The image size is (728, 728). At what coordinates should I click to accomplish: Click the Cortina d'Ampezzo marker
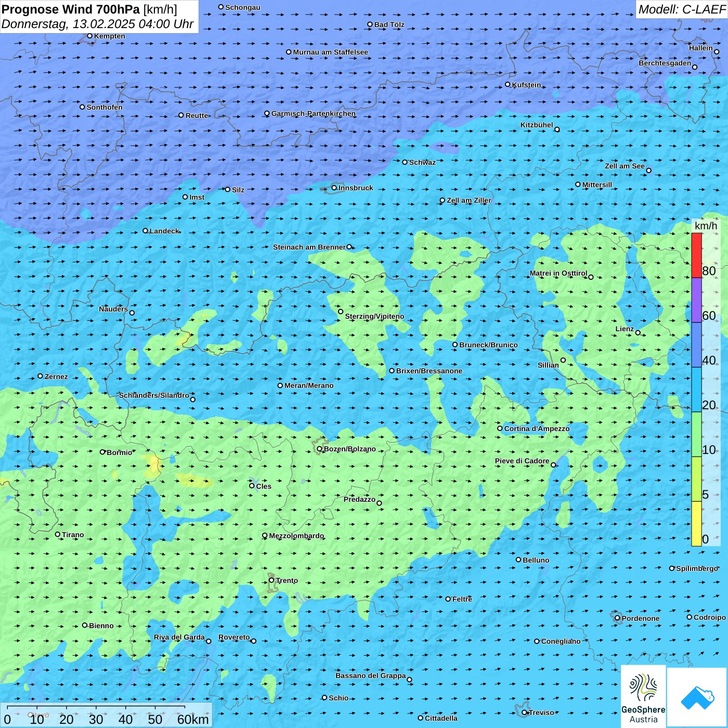click(500, 428)
